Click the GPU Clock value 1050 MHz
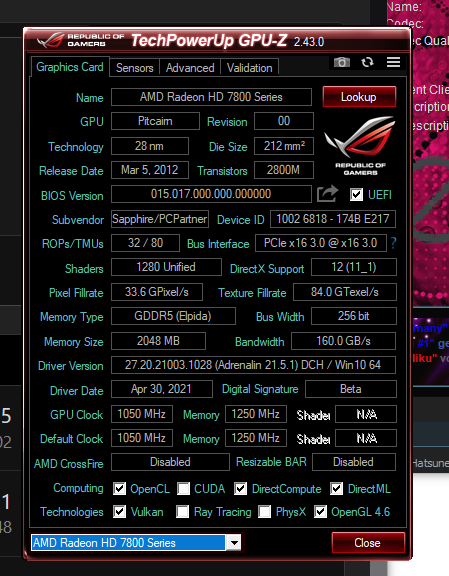The image size is (449, 576). (x=142, y=414)
